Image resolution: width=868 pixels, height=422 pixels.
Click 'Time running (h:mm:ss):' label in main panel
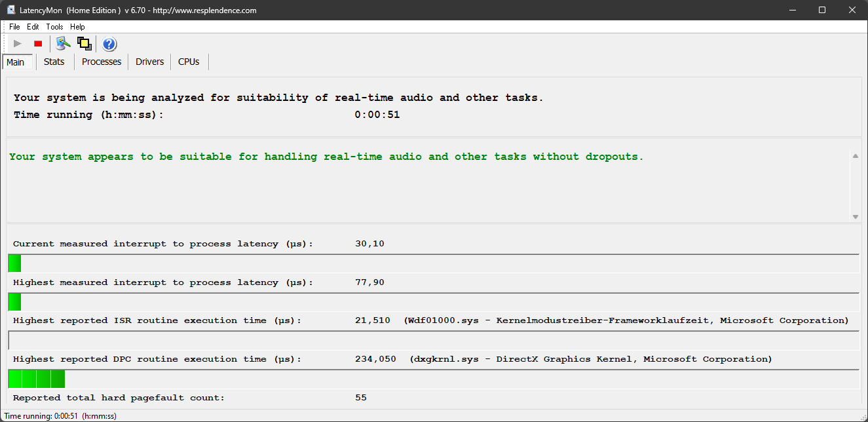click(x=88, y=115)
